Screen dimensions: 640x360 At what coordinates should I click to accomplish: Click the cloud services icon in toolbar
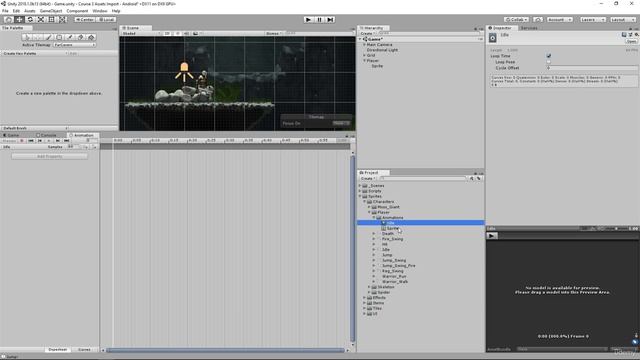(538, 20)
